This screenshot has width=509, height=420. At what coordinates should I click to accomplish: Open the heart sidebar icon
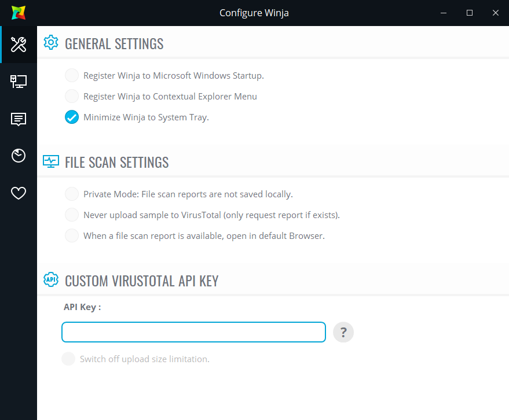point(19,193)
